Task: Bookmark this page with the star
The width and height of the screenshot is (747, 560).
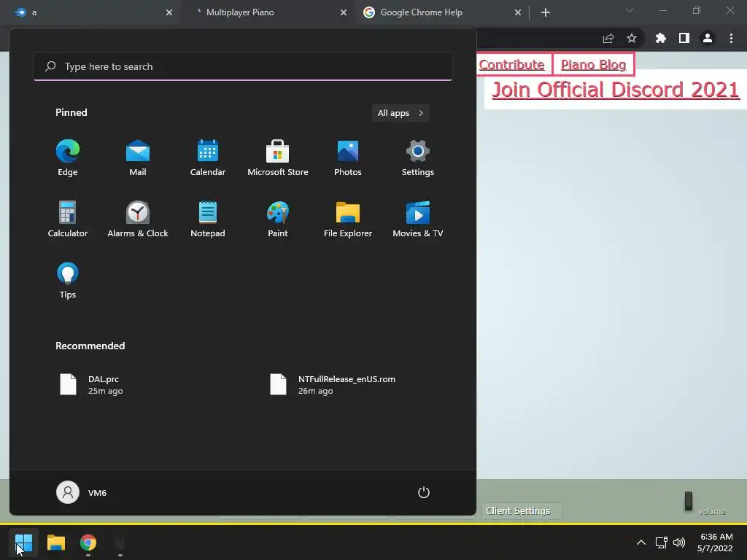Action: click(632, 38)
